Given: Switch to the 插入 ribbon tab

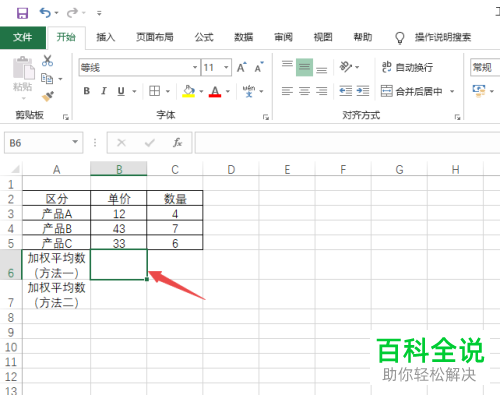Looking at the screenshot, I should [x=106, y=37].
